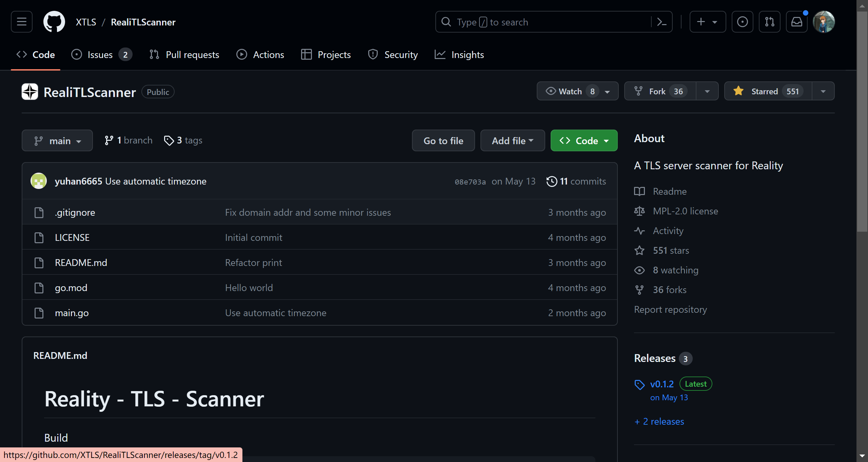The width and height of the screenshot is (868, 462).
Task: Open pull requests icon in the top header
Action: click(x=769, y=22)
